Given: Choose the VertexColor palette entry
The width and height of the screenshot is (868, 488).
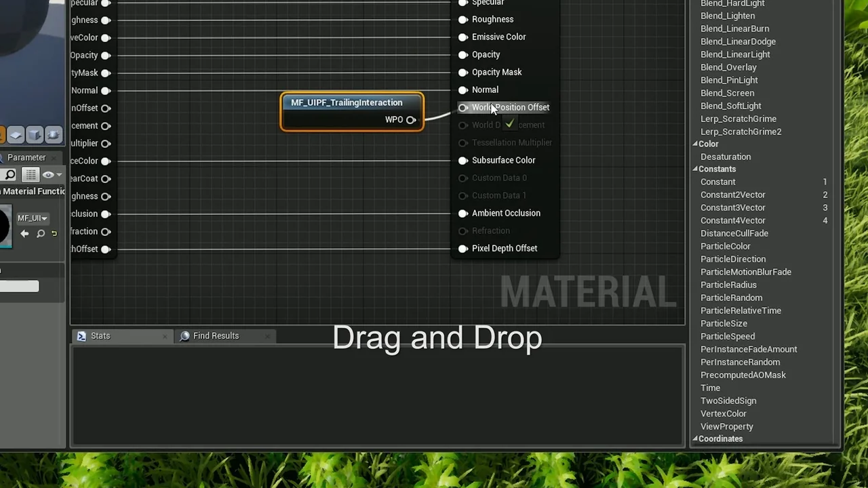Looking at the screenshot, I should tap(723, 413).
